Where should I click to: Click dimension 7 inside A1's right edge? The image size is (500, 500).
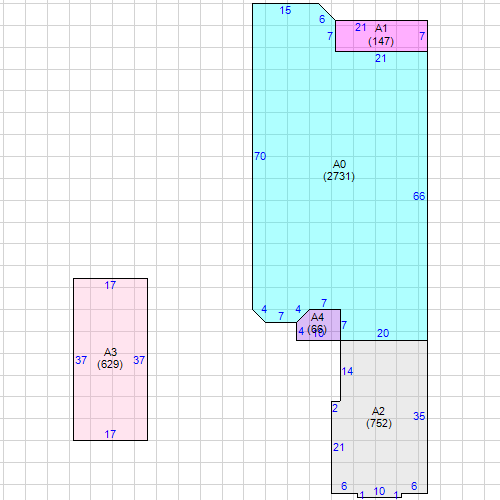click(422, 36)
